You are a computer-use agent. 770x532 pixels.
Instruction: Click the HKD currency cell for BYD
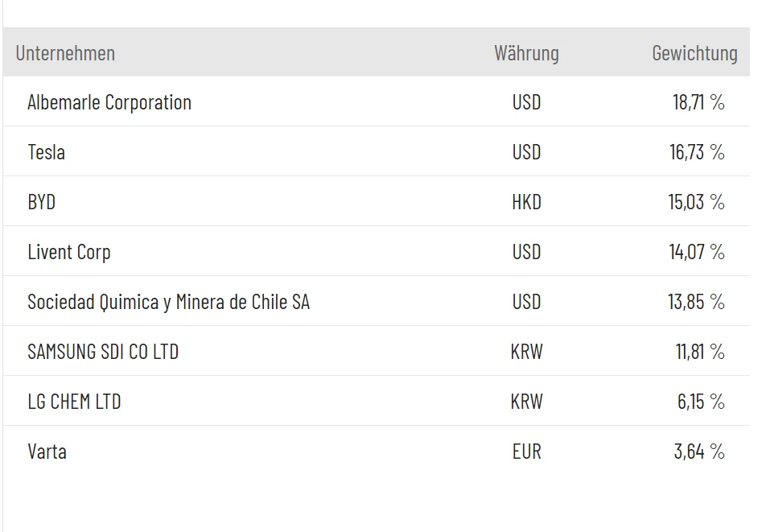click(x=526, y=202)
